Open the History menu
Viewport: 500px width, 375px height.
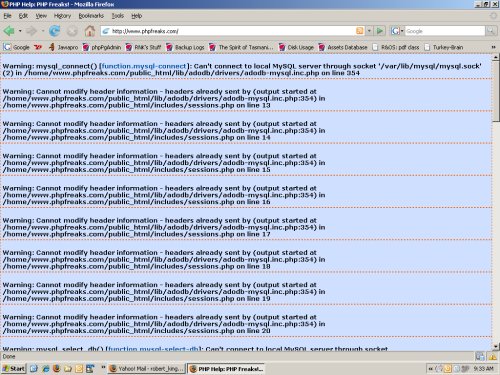62,16
